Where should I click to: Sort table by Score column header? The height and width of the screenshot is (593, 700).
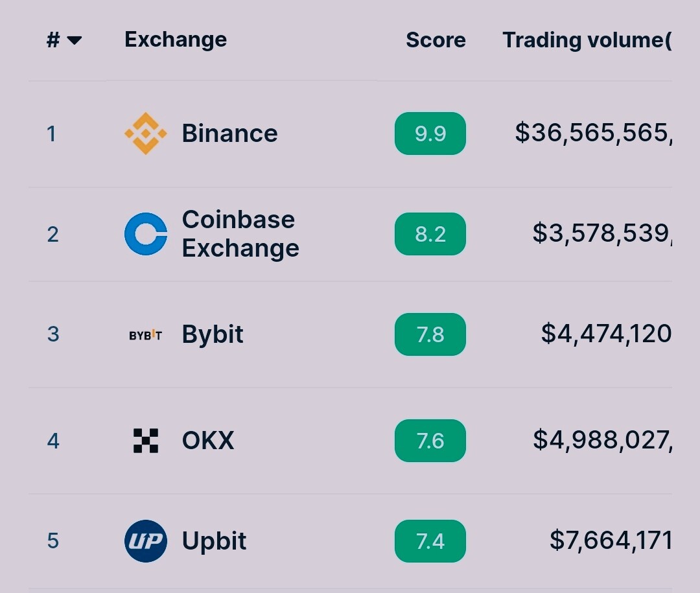[x=436, y=40]
